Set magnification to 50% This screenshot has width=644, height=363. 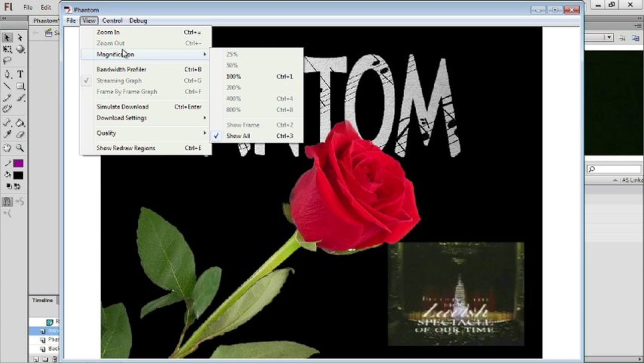point(256,66)
